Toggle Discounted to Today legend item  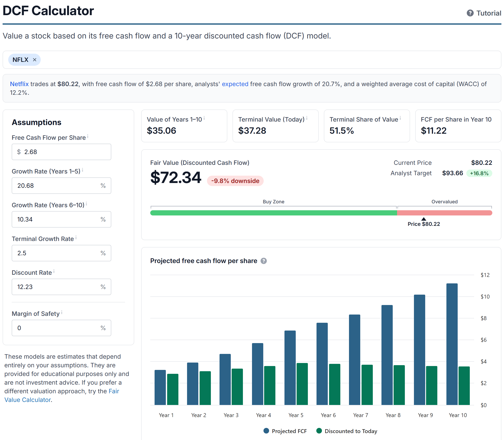(347, 431)
